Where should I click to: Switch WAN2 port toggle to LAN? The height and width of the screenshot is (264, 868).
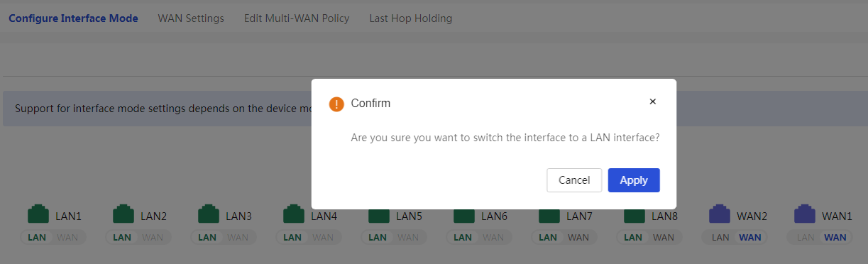click(x=720, y=238)
